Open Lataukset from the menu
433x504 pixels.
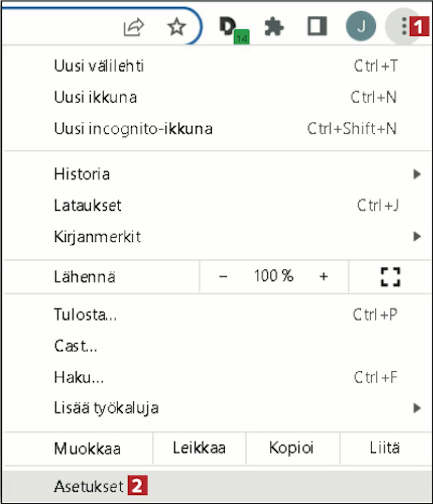coord(218,205)
